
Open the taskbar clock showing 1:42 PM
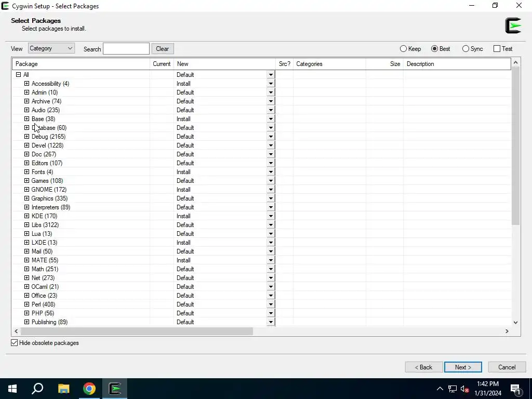point(488,389)
